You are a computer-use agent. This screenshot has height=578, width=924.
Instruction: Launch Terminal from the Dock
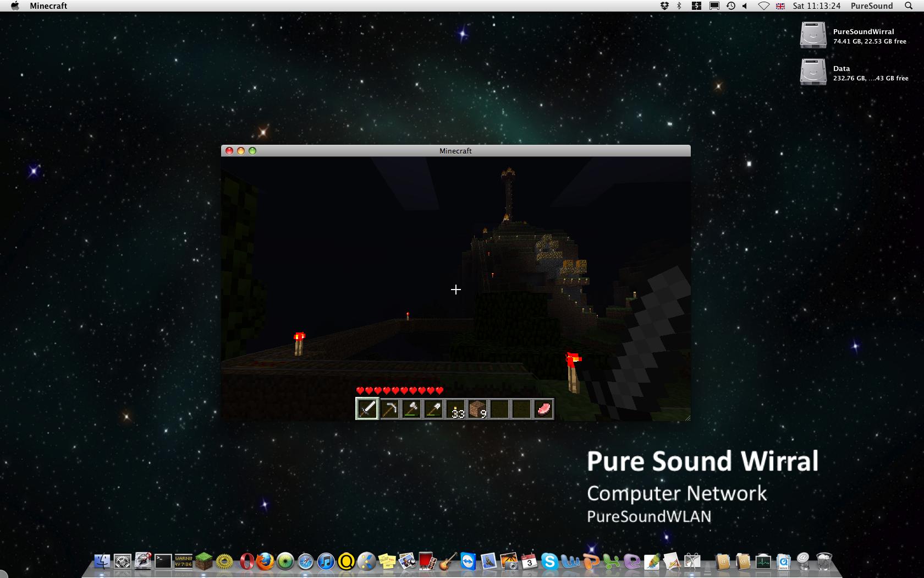tap(163, 561)
